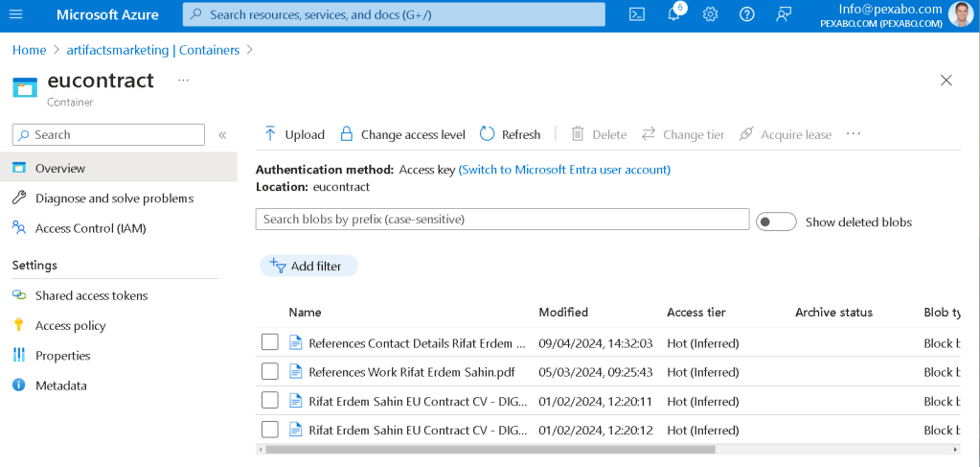Open References Work Rifat Erdem Sahin.pdf
This screenshot has height=467, width=980.
pyautogui.click(x=412, y=372)
